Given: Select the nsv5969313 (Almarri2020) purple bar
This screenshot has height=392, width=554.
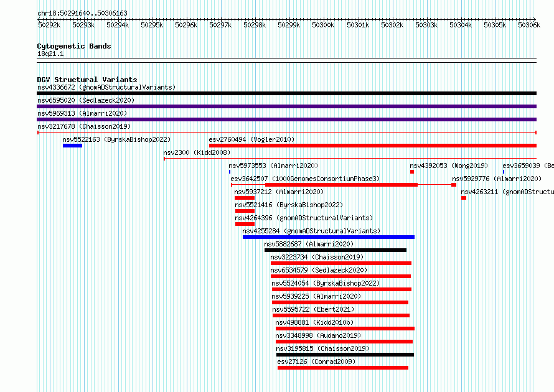Looking at the screenshot, I should [x=286, y=119].
